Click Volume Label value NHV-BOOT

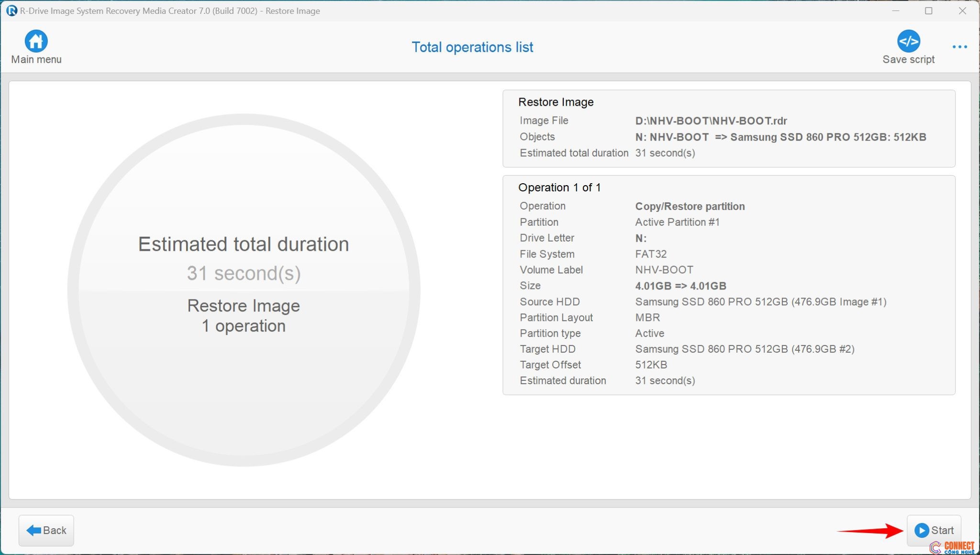664,270
